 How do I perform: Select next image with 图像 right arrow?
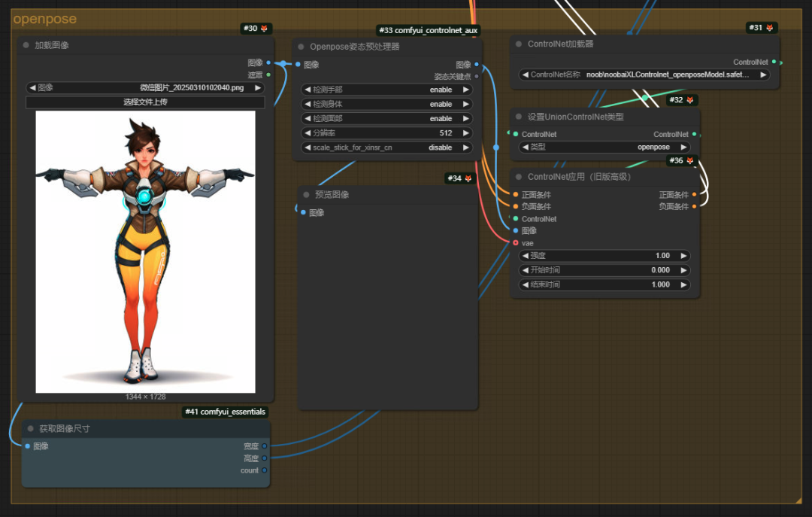(257, 87)
